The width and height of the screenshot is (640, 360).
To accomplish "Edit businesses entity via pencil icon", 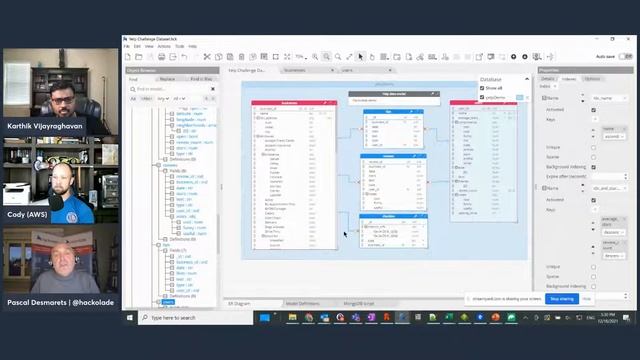I will (x=325, y=103).
